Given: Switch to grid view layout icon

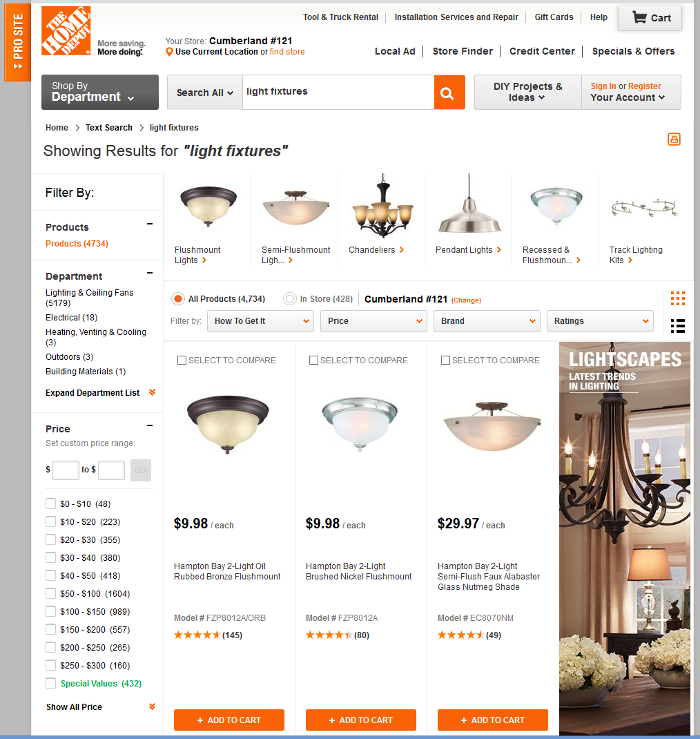Looking at the screenshot, I should [677, 298].
